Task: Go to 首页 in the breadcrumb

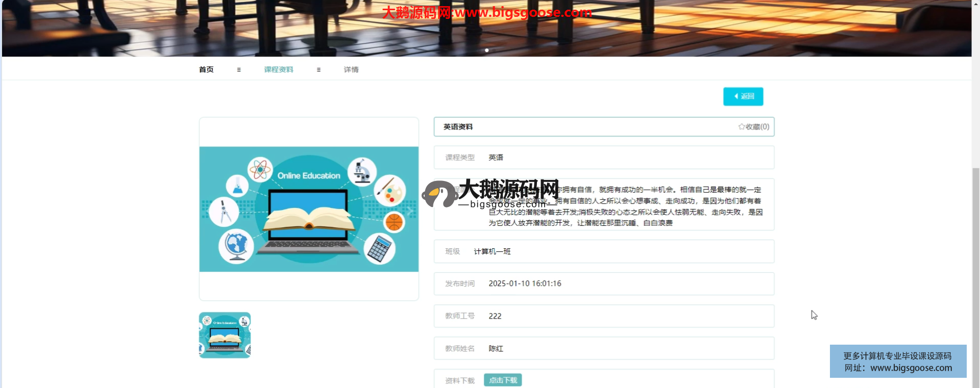Action: [x=206, y=70]
